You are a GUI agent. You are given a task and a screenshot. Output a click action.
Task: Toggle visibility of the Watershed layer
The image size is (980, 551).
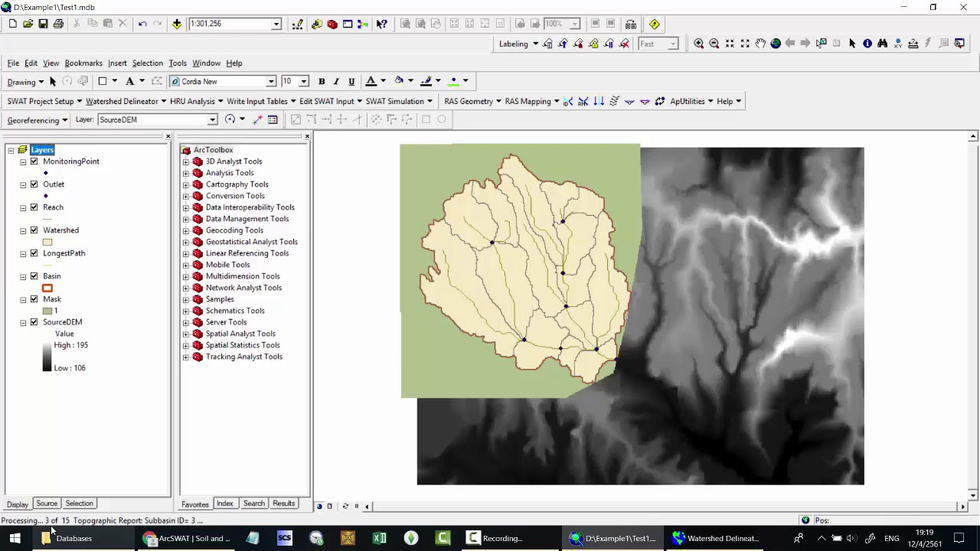pyautogui.click(x=34, y=230)
